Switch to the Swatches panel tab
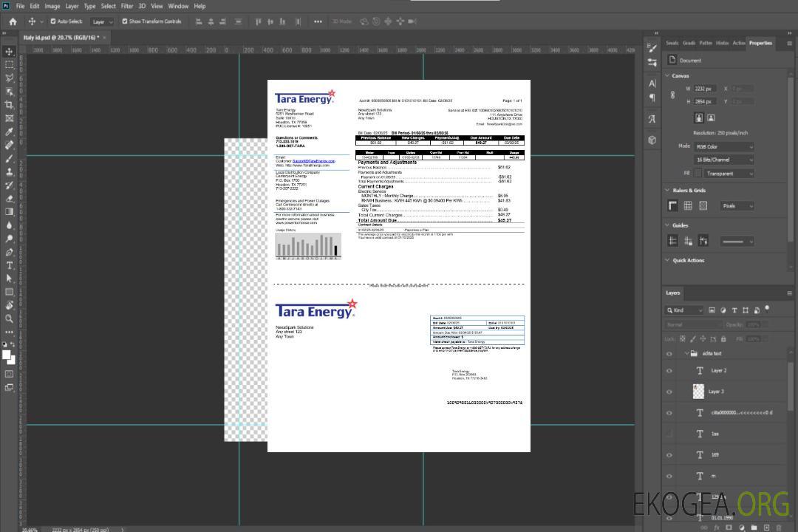 point(672,43)
